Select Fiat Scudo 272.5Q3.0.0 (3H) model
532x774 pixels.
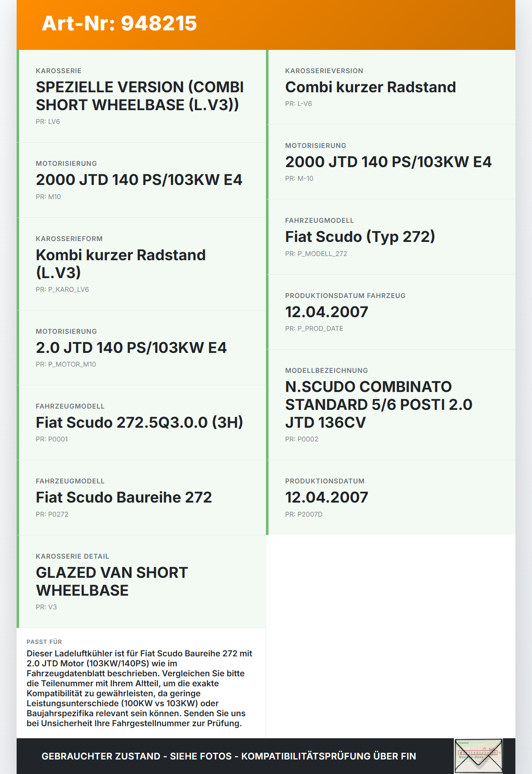coord(139,422)
